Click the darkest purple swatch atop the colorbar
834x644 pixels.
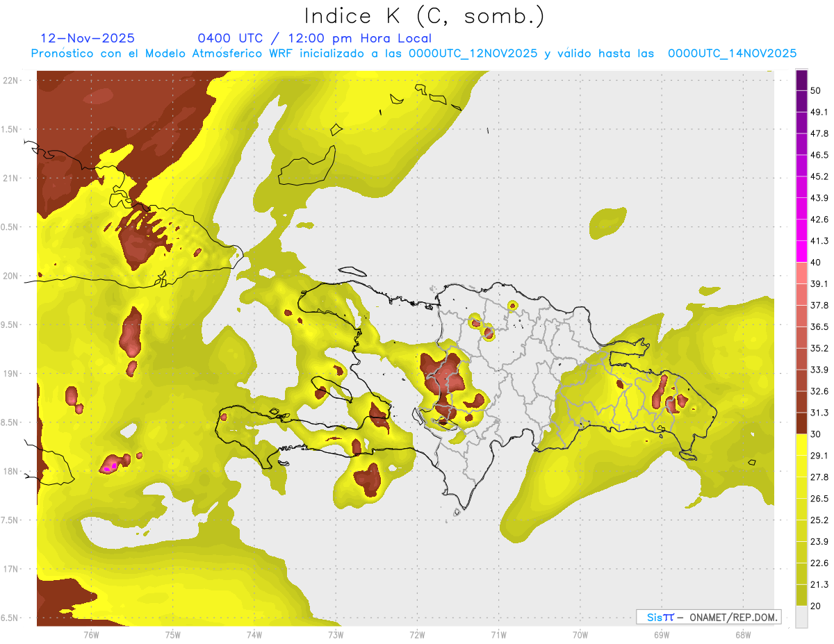[x=802, y=81]
